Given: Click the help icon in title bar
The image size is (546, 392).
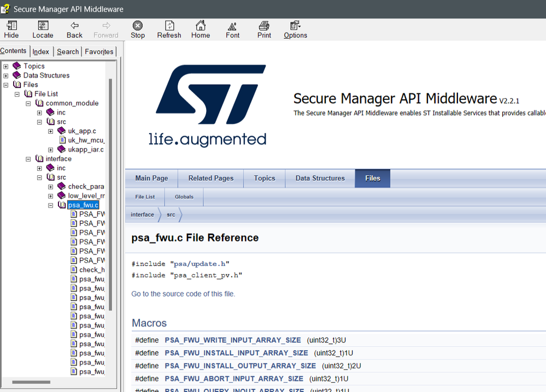Looking at the screenshot, I should (5, 9).
